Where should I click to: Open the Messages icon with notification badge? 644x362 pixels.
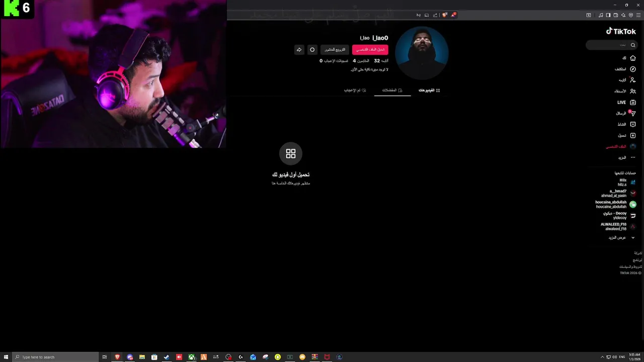point(632,113)
